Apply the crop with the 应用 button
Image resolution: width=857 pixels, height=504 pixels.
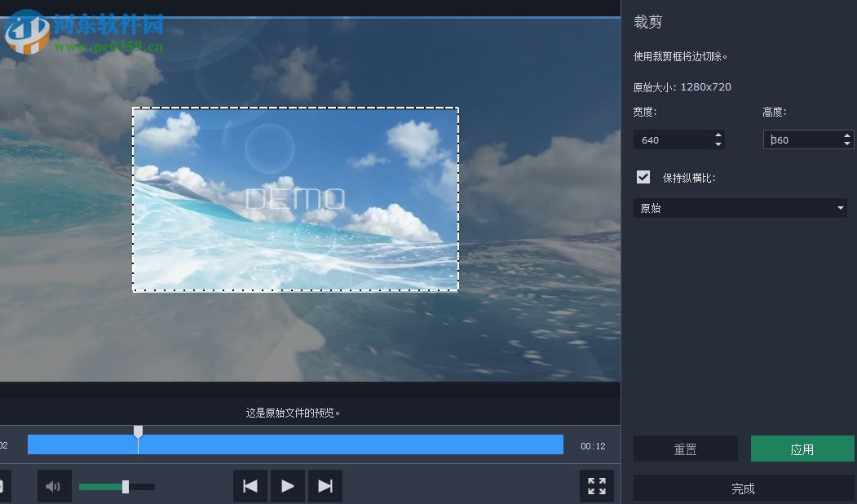click(x=802, y=448)
